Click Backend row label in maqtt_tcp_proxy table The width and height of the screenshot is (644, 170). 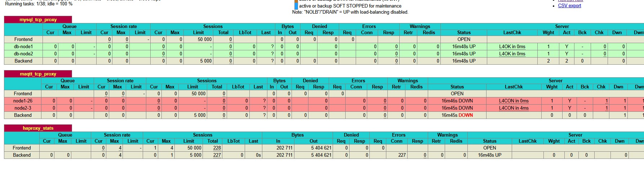[23, 115]
